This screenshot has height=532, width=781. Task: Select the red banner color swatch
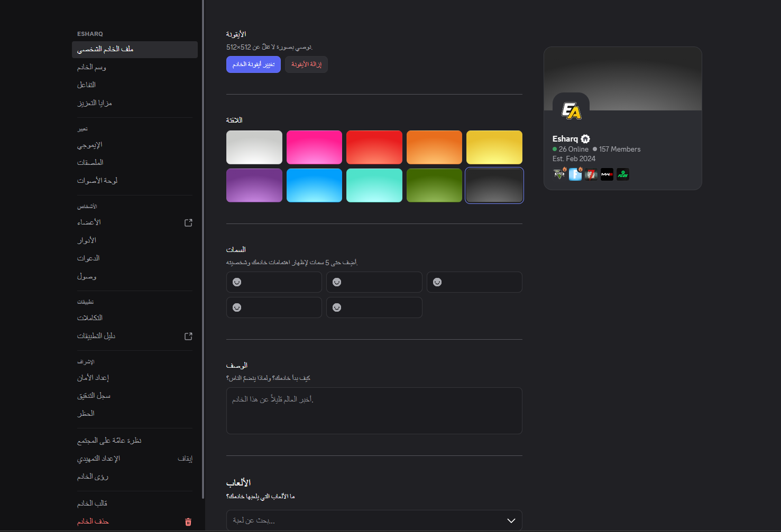pos(374,147)
